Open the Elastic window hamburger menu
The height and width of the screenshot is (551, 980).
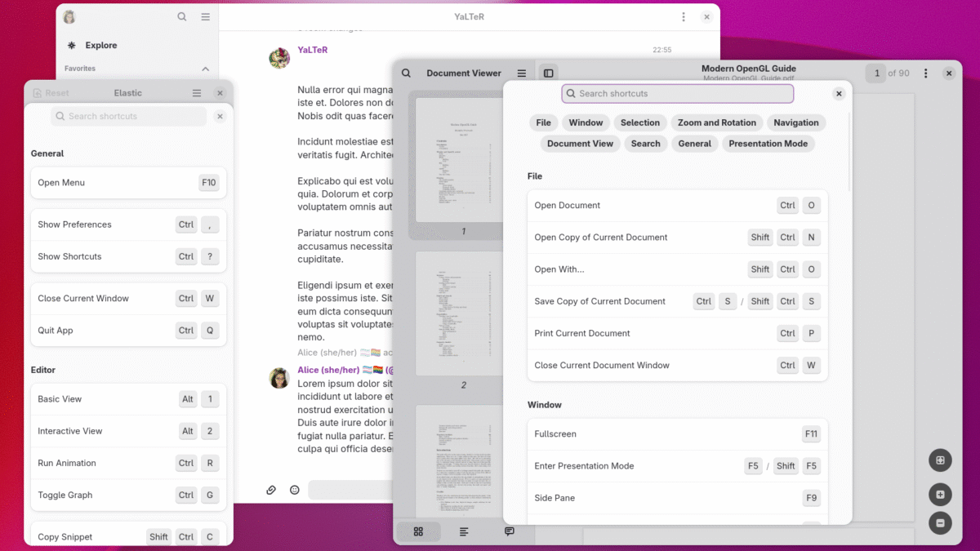pos(197,93)
